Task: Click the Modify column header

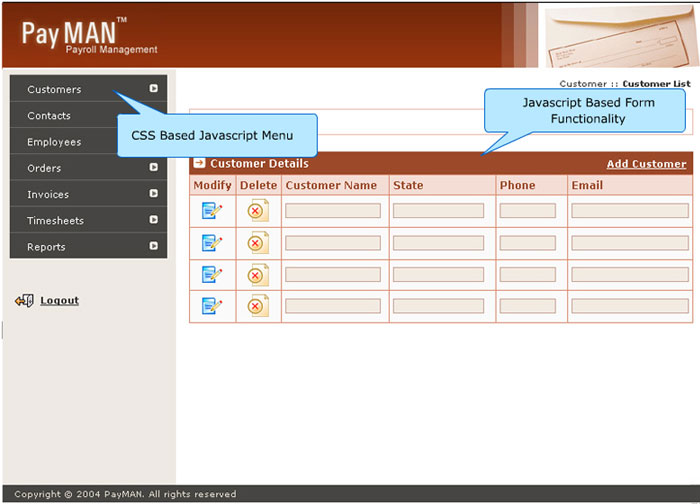Action: point(212,185)
